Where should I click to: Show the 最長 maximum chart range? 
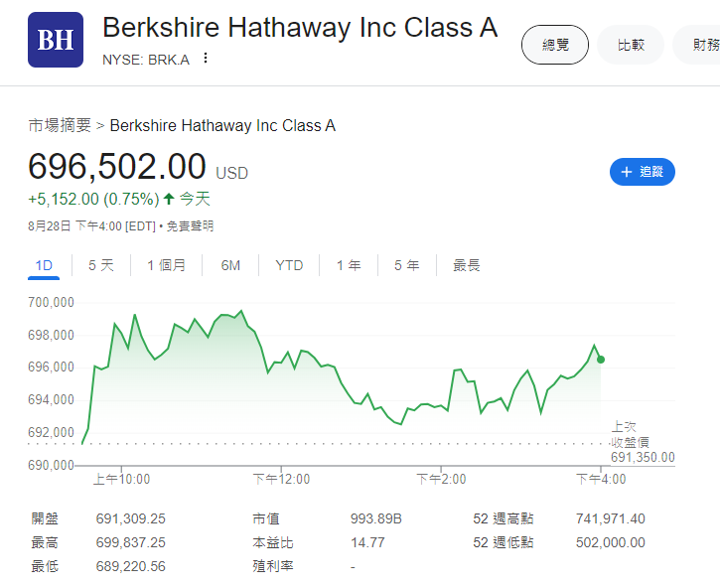[467, 265]
